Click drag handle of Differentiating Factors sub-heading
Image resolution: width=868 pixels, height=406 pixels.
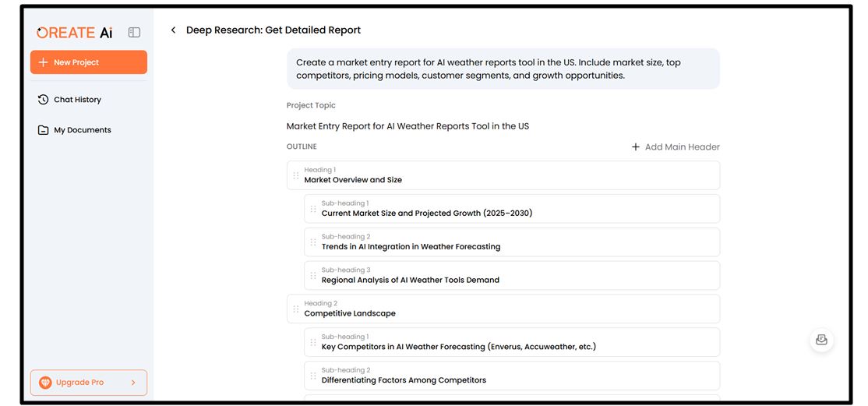[313, 376]
